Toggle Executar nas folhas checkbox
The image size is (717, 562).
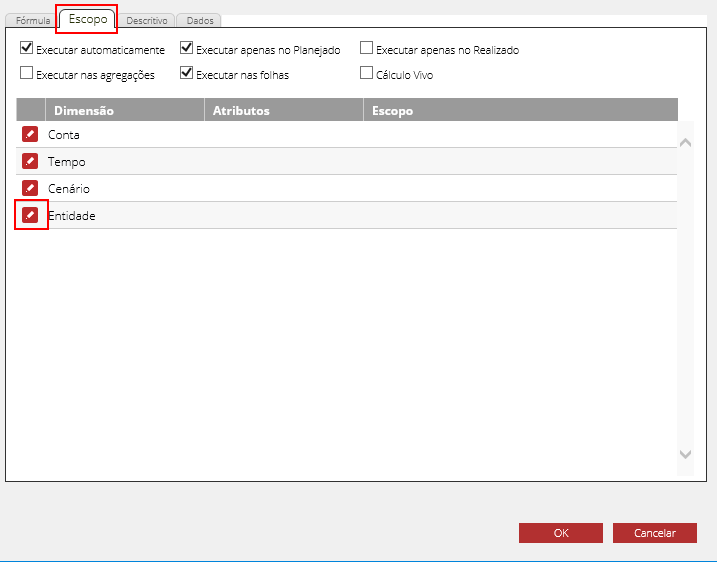[x=186, y=73]
